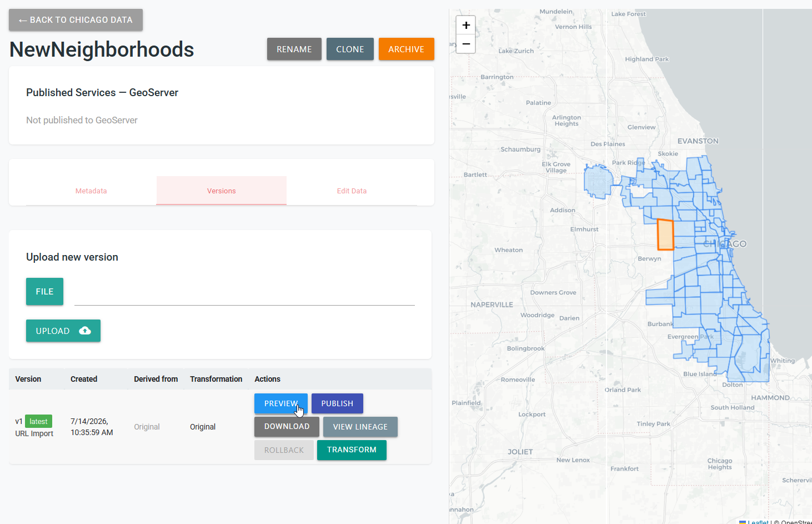Viewport: 812px width, 524px height.
Task: Archive the NewNeighborhoods dataset
Action: point(407,49)
